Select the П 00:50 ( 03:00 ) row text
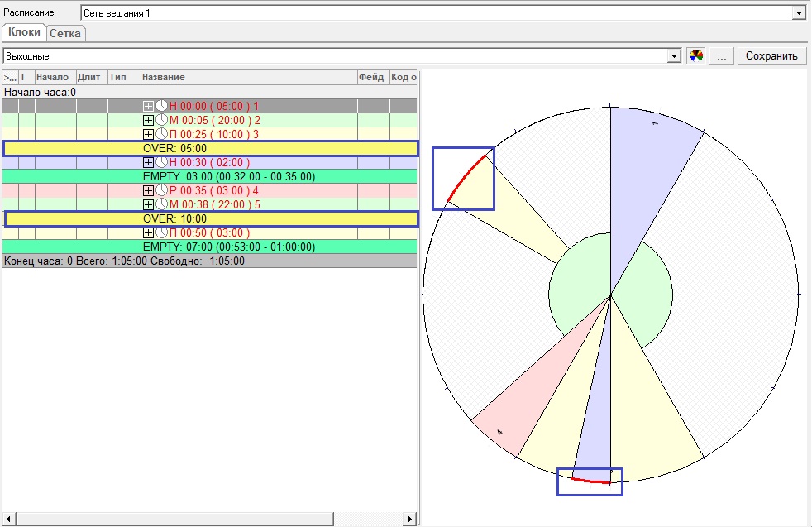 pyautogui.click(x=210, y=233)
